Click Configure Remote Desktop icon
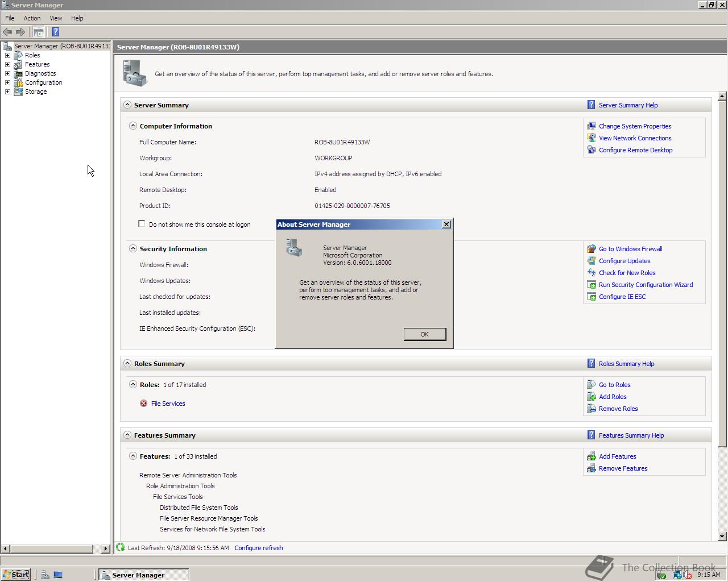728x582 pixels. (x=591, y=150)
